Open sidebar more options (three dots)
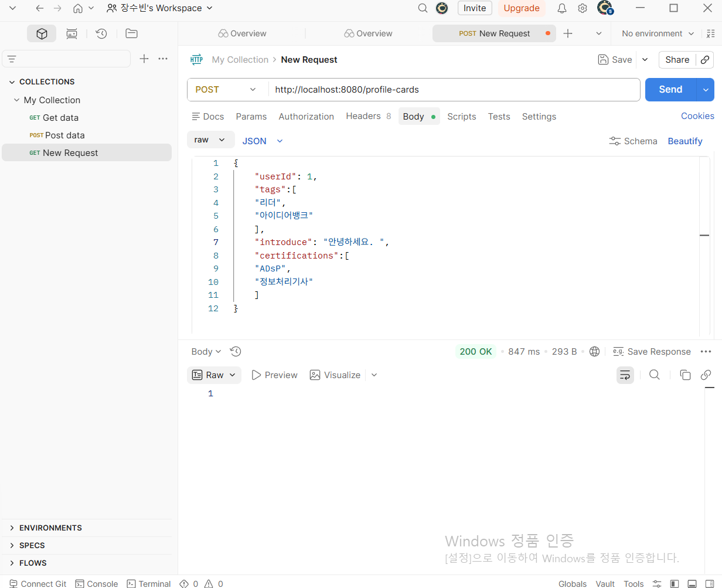Image resolution: width=722 pixels, height=588 pixels. click(163, 59)
